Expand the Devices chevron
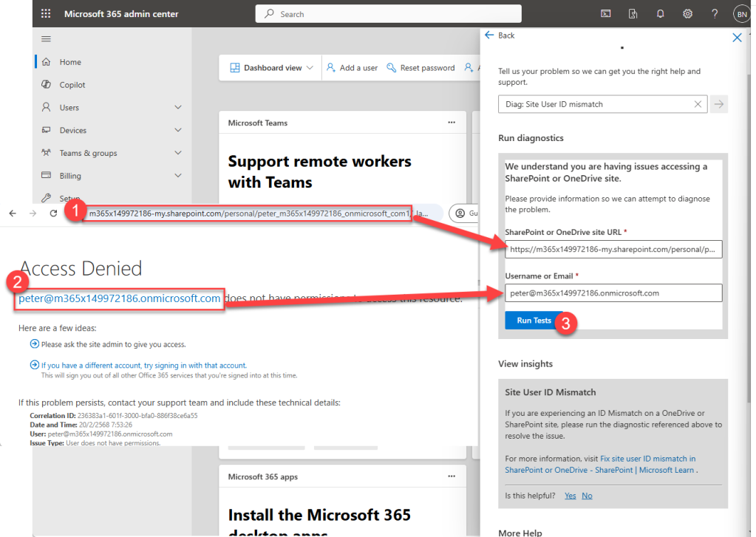The width and height of the screenshot is (756, 537). [x=178, y=130]
